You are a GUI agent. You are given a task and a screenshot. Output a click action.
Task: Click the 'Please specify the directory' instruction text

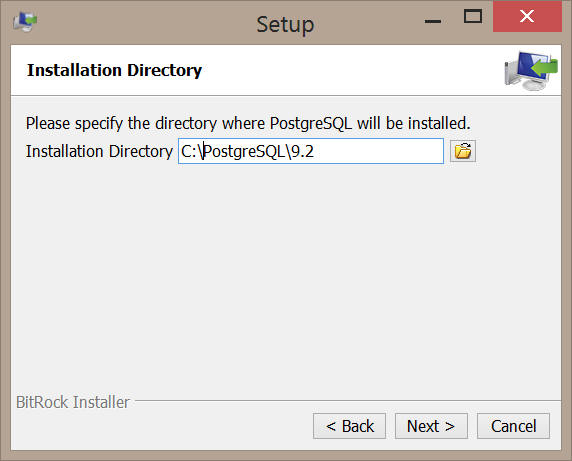(x=248, y=123)
